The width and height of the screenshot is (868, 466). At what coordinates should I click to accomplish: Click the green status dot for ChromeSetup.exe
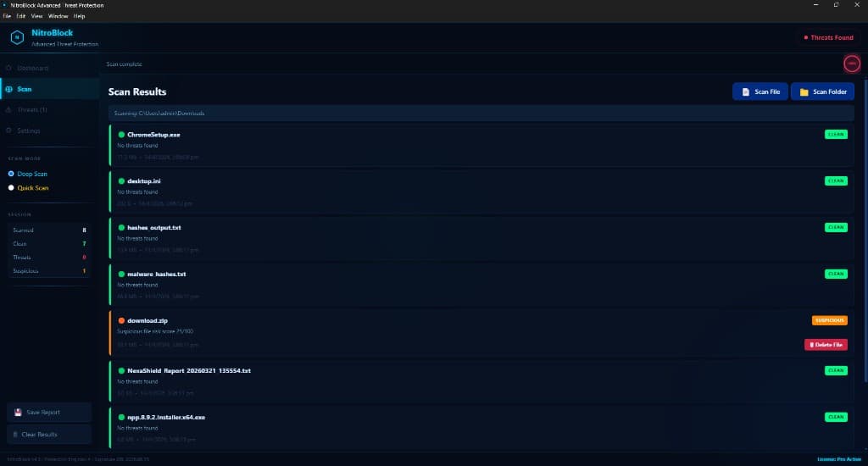(121, 135)
